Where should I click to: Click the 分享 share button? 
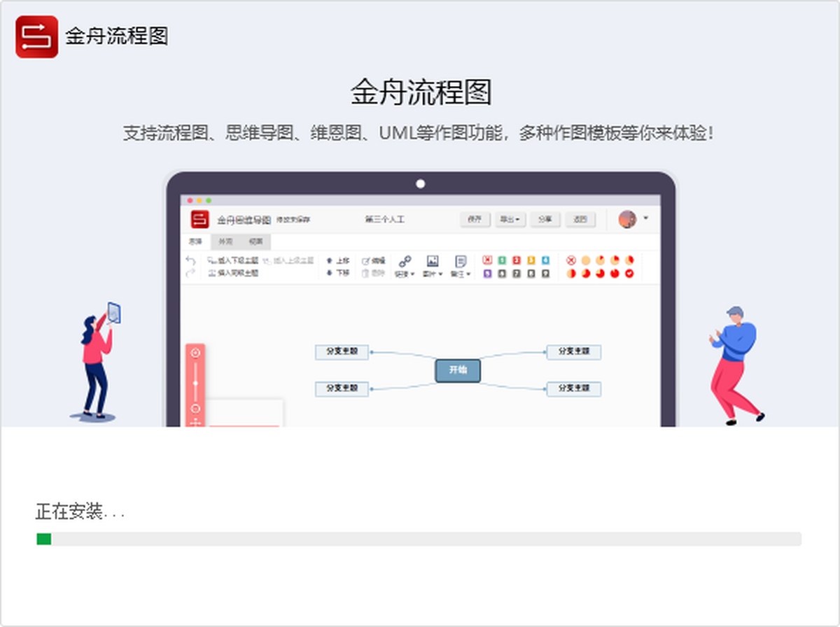pos(545,219)
